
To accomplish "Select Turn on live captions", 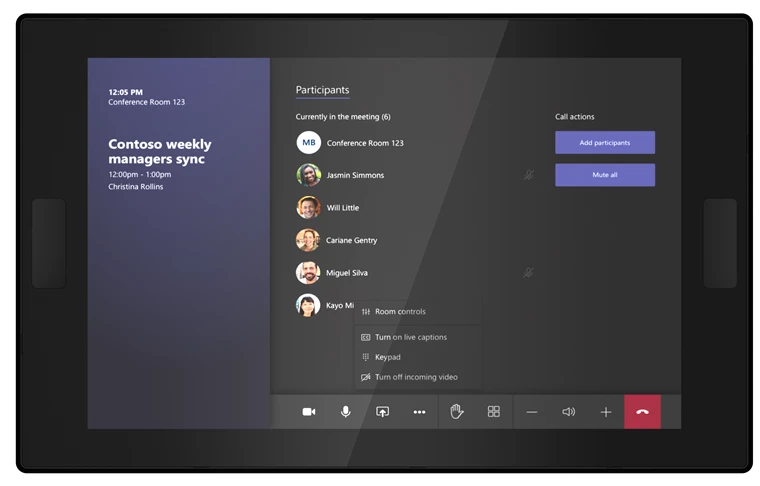I will [410, 338].
